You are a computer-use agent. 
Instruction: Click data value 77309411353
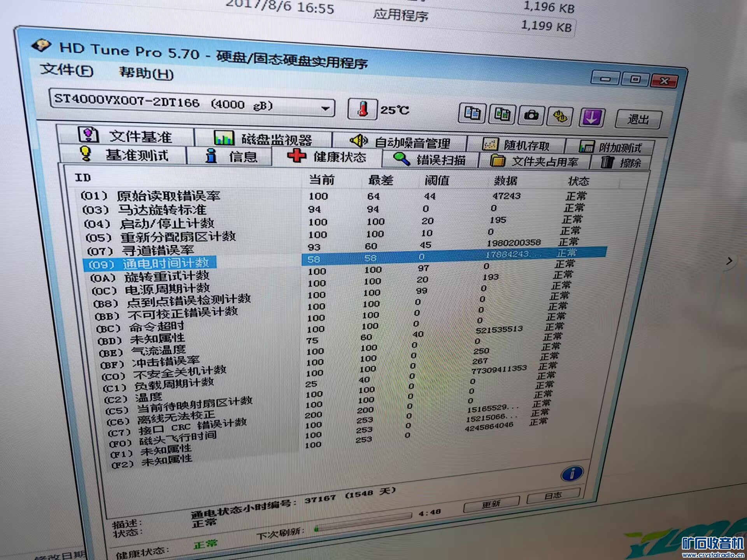[499, 369]
